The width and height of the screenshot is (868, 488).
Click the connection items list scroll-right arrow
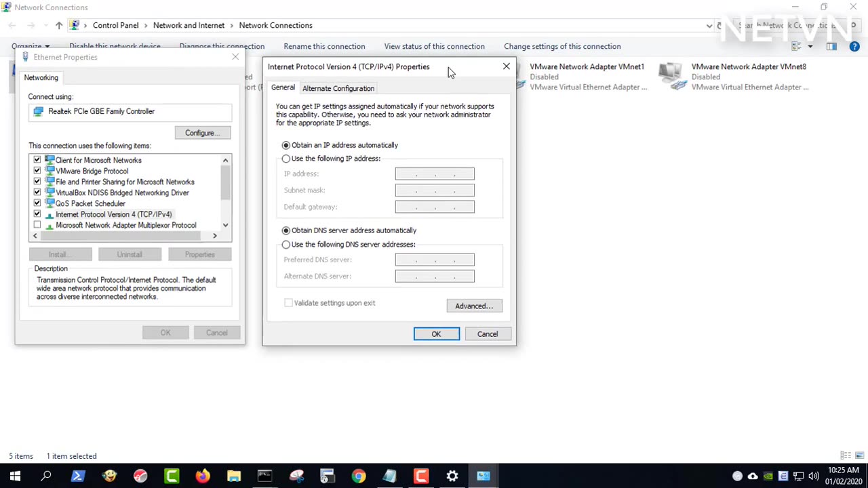[x=215, y=236]
